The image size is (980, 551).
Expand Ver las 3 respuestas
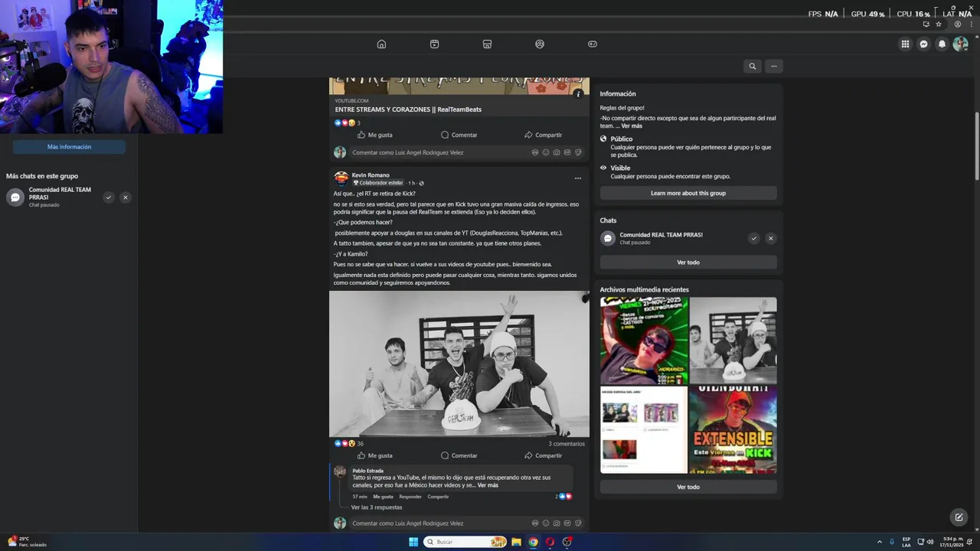tap(377, 507)
